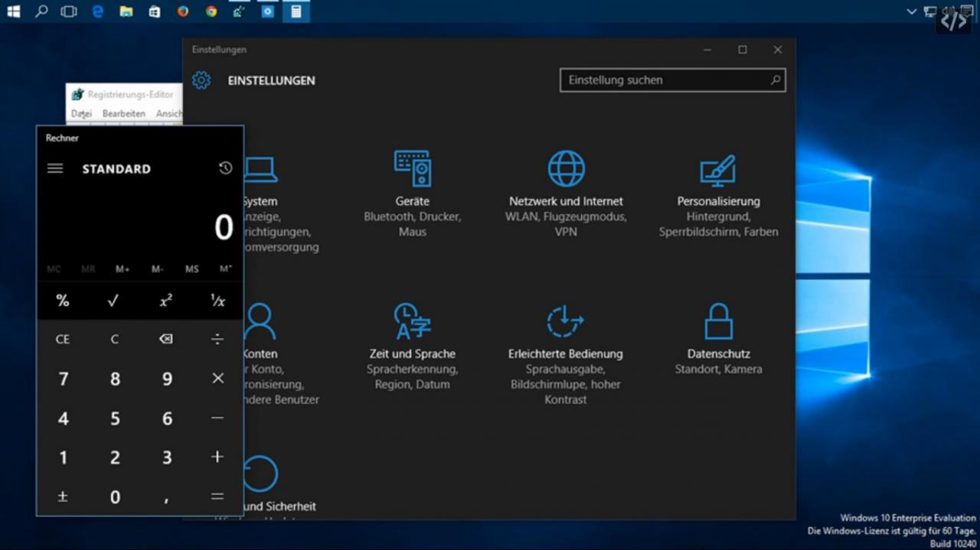Open the calculator hamburger menu
Screen dimensions: 980x550
coord(55,168)
